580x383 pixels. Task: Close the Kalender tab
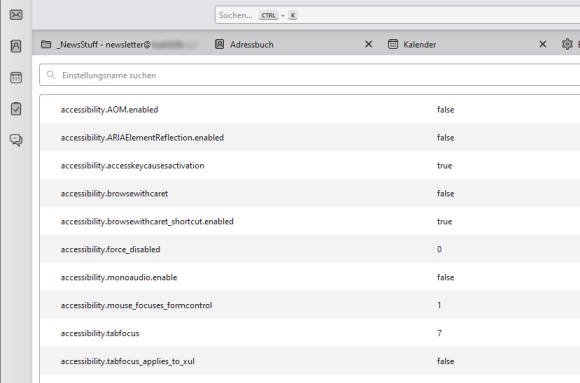[543, 44]
